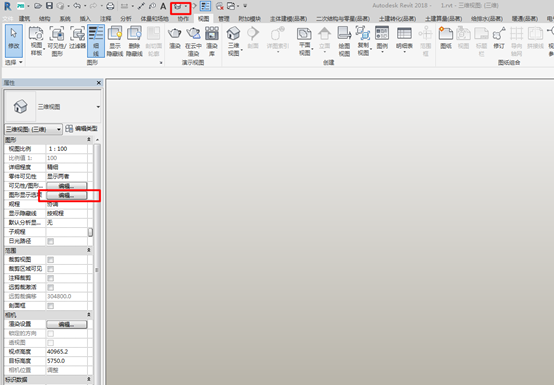This screenshot has height=385, width=554.
Task: Click Edit for Rendering Settings (渲染设置)
Action: pyautogui.click(x=66, y=324)
